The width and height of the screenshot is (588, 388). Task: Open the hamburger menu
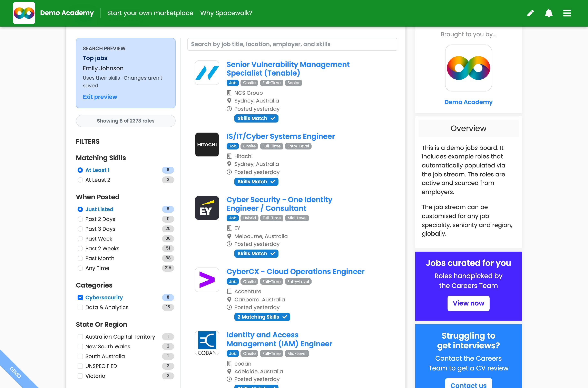point(567,13)
